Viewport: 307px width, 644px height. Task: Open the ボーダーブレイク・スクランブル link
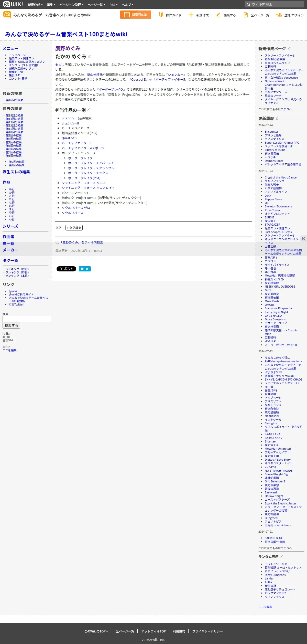tap(91, 168)
